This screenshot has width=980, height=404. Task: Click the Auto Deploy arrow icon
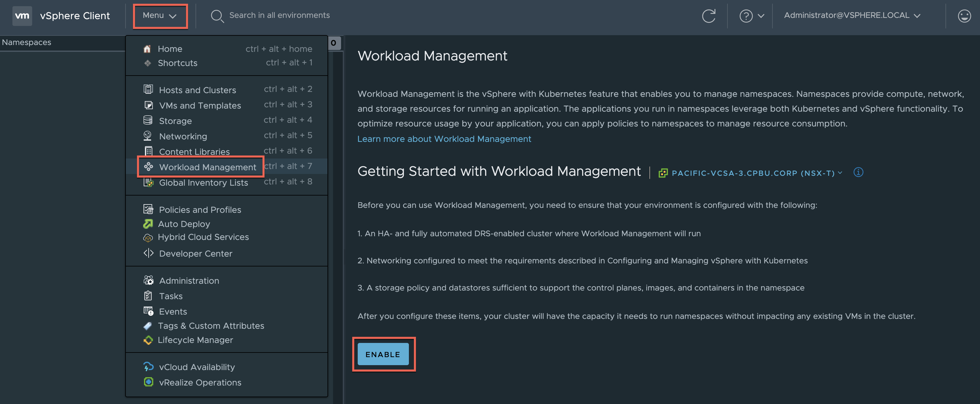pyautogui.click(x=148, y=224)
